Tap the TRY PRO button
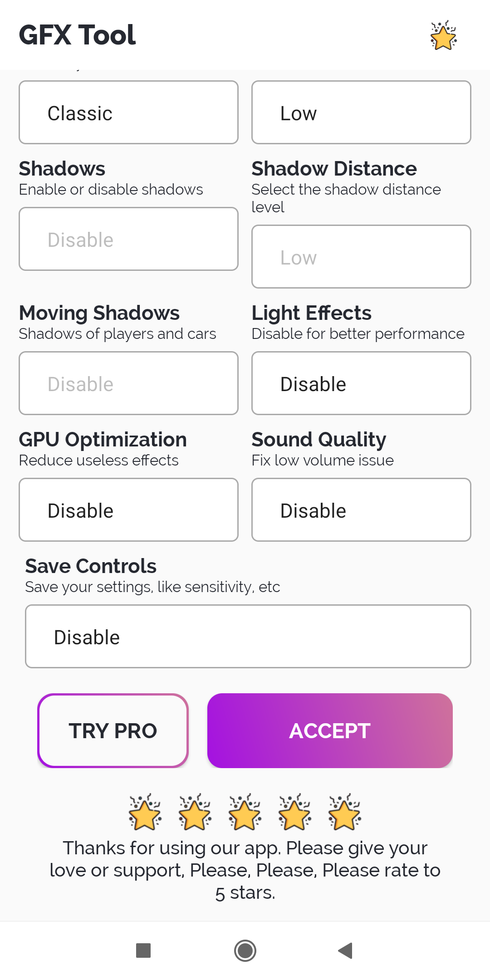This screenshot has height=980, width=490. pyautogui.click(x=113, y=730)
